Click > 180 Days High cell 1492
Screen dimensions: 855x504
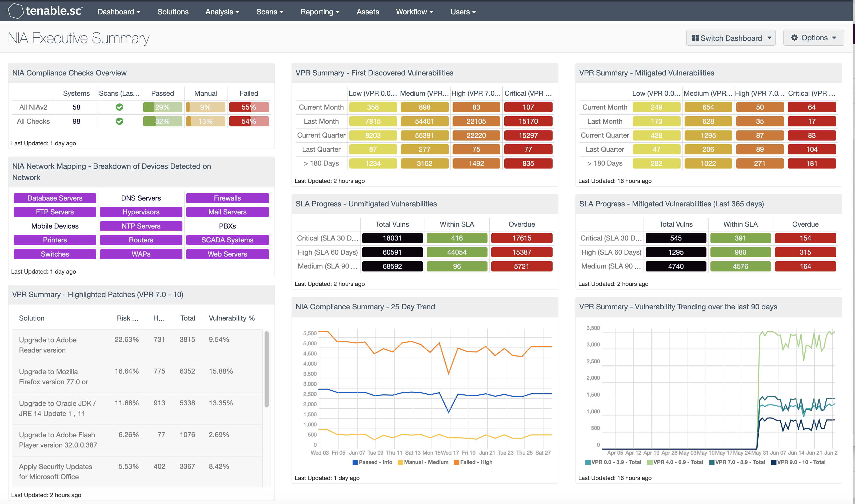tap(476, 163)
